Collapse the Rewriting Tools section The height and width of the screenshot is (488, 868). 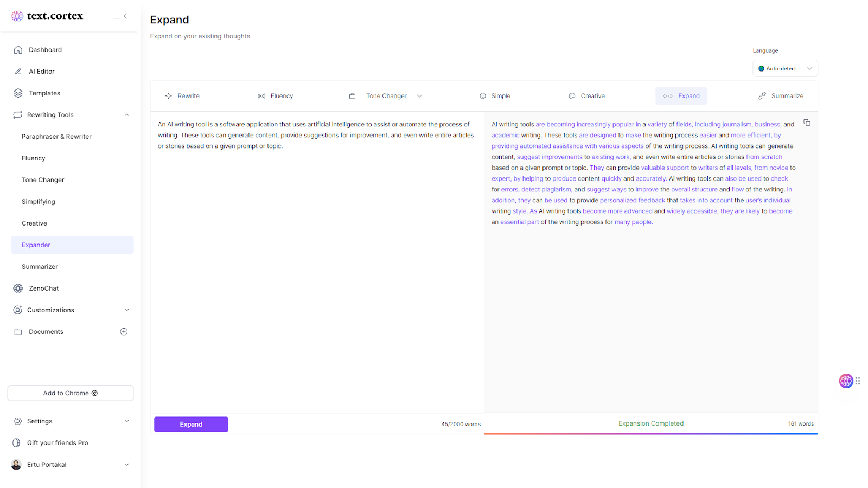pyautogui.click(x=127, y=115)
